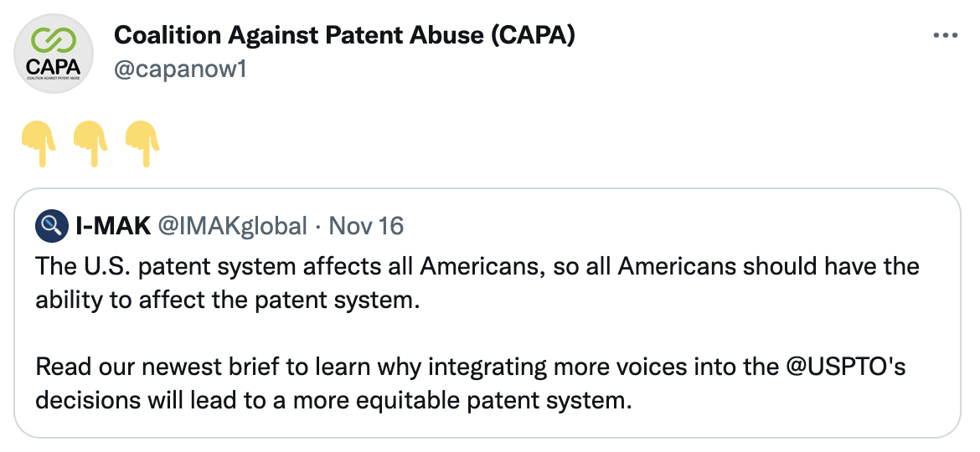Open the tweet's three-dot more options menu
The height and width of the screenshot is (452, 980).
click(x=945, y=36)
